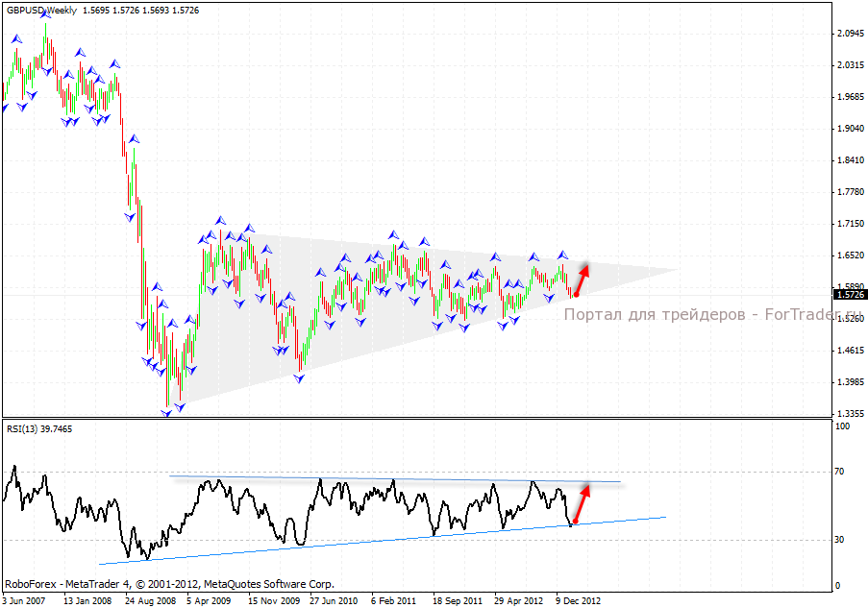
Task: Click the red arrow in the RSI panel
Action: (x=580, y=503)
